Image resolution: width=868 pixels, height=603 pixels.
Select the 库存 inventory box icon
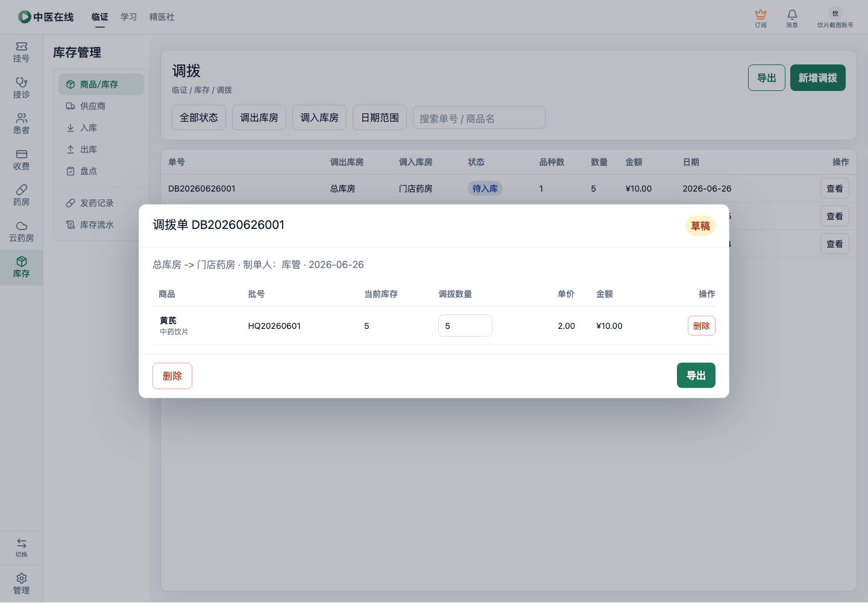click(x=22, y=261)
